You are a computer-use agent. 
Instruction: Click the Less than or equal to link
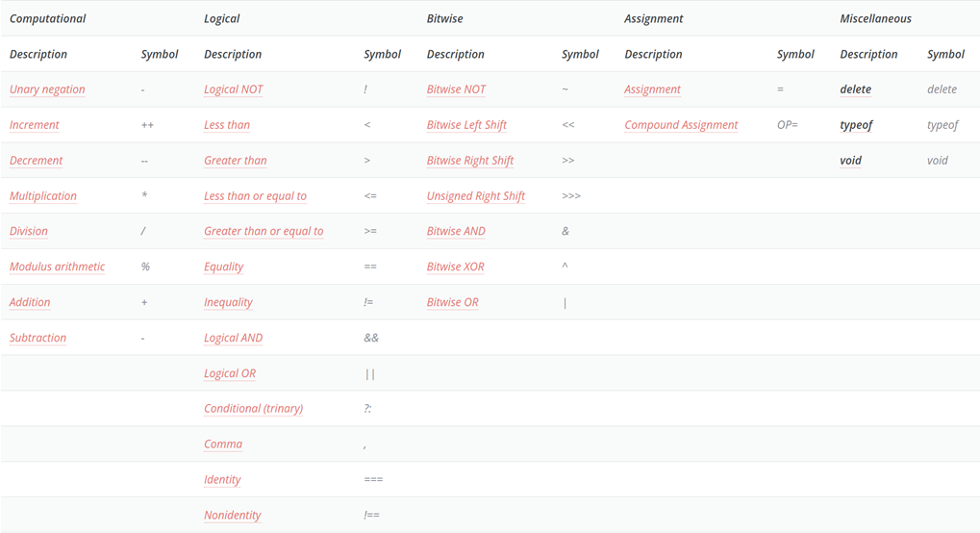(255, 196)
